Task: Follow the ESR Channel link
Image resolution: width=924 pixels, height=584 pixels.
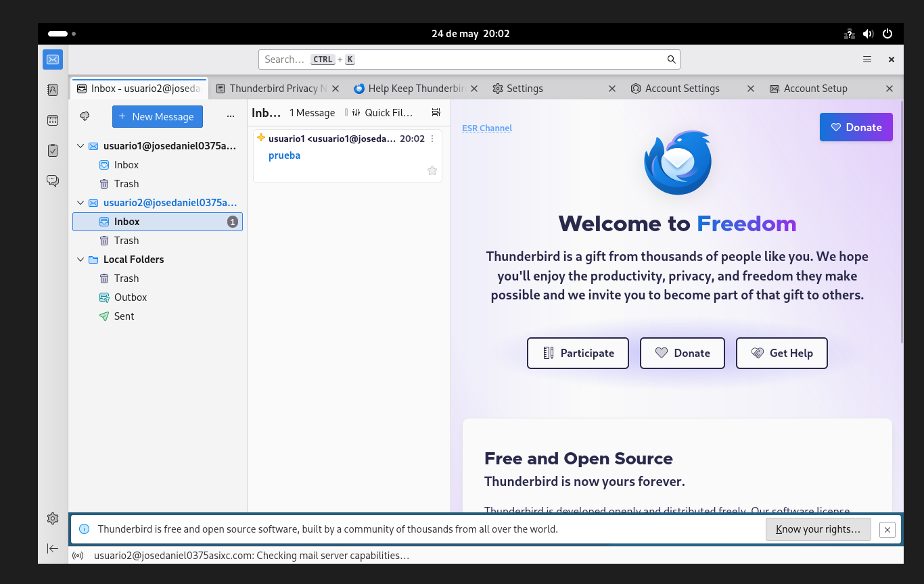Action: (487, 128)
